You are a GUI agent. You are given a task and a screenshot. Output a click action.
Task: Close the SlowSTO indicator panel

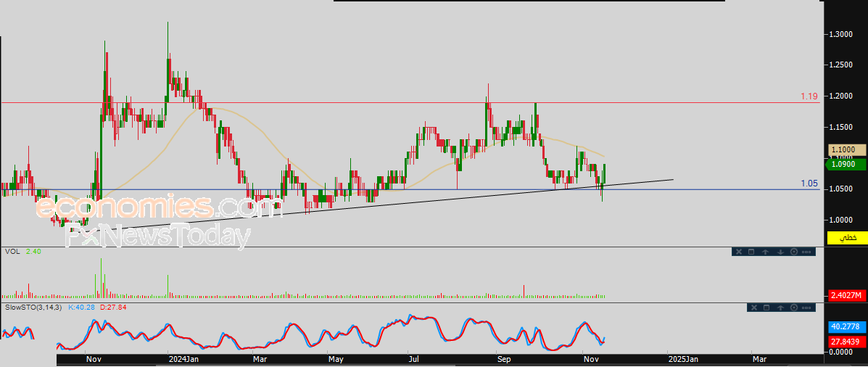tap(754, 308)
